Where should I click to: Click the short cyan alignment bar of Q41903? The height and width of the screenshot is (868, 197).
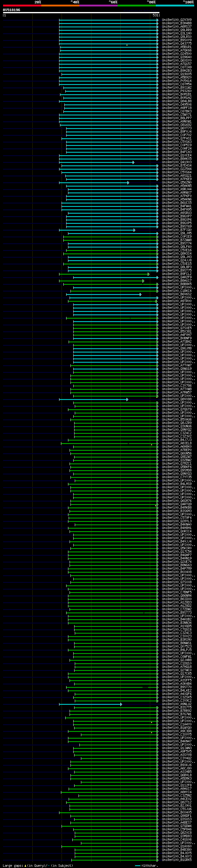pyautogui.click(x=97, y=162)
